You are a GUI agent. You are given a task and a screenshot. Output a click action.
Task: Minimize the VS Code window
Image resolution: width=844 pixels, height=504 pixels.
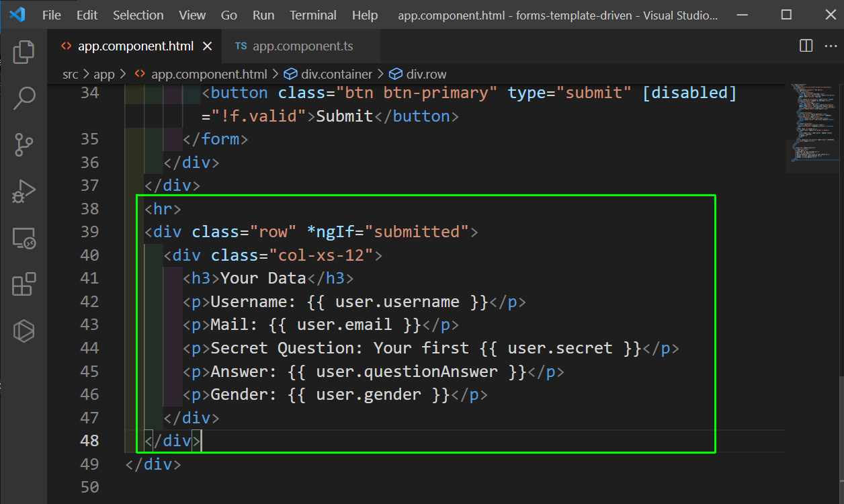pyautogui.click(x=741, y=14)
